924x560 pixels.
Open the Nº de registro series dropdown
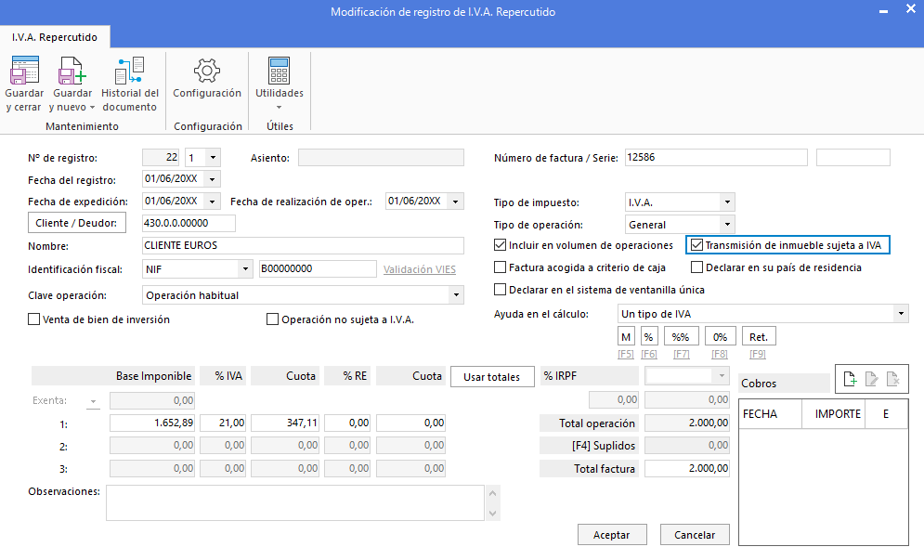[x=213, y=157]
